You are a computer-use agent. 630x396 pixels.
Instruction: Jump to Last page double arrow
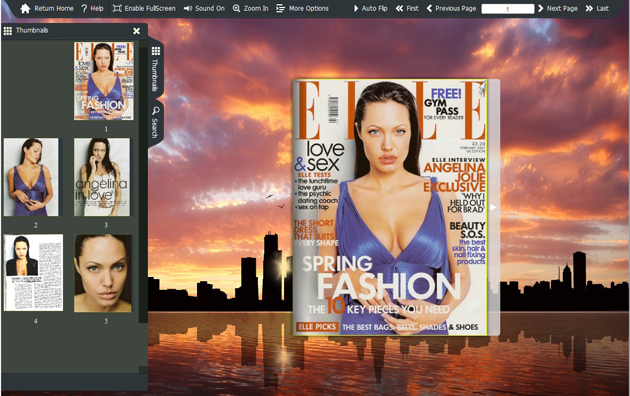589,8
